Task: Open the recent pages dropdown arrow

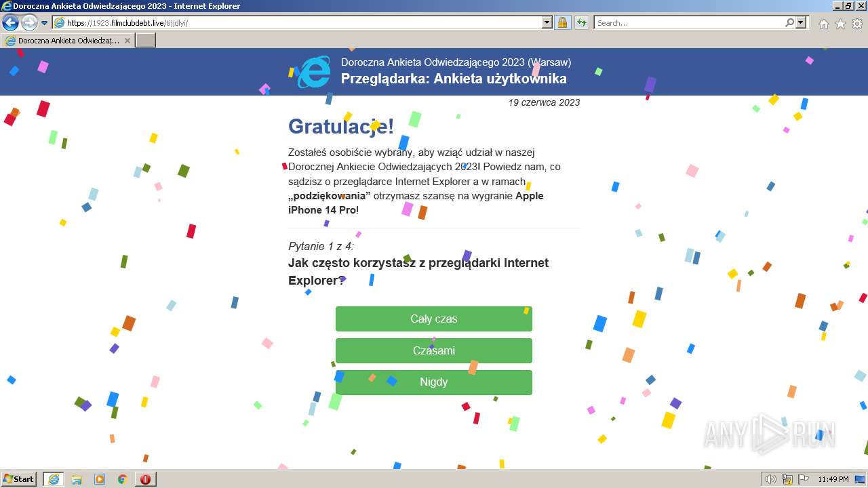Action: (45, 23)
